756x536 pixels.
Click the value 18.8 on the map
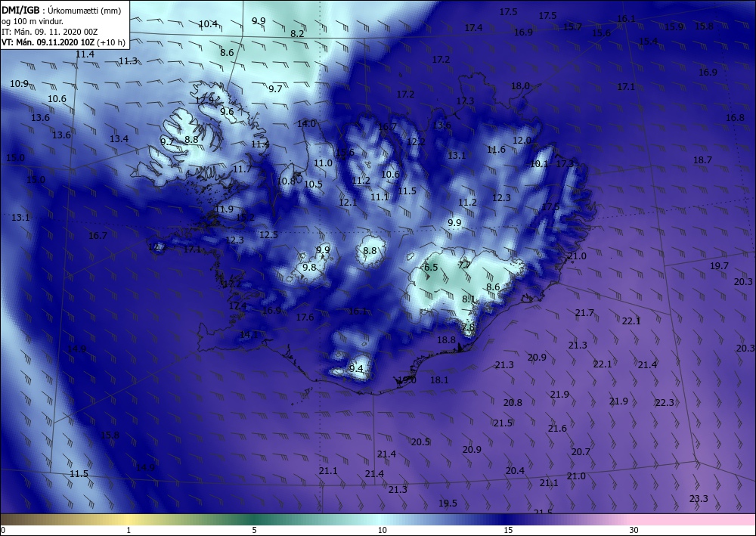point(446,340)
